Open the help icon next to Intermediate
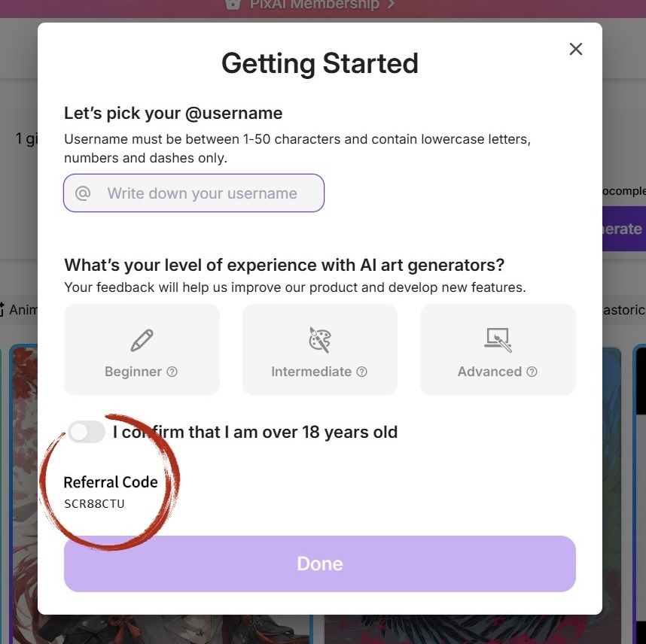 pyautogui.click(x=361, y=372)
